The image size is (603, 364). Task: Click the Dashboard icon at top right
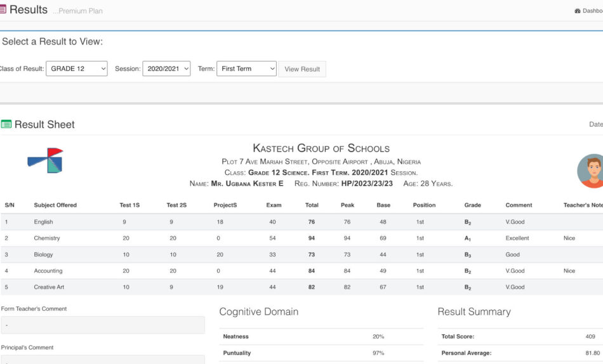point(578,11)
